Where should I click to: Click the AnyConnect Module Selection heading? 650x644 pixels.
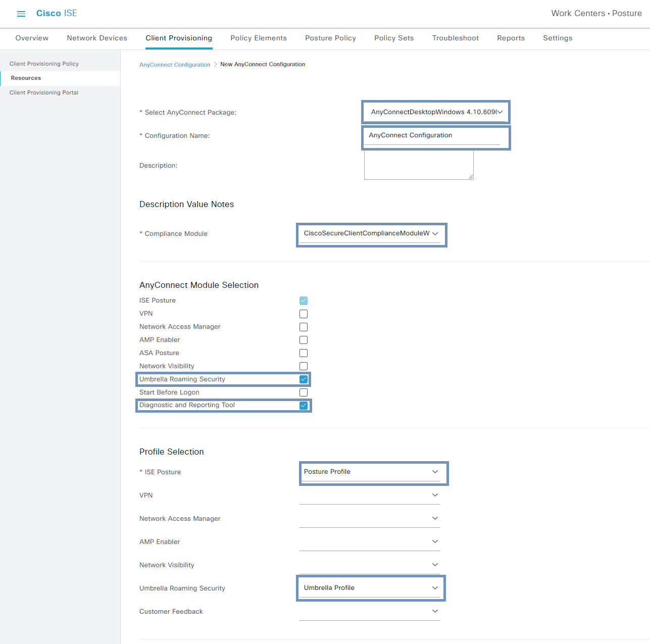199,285
